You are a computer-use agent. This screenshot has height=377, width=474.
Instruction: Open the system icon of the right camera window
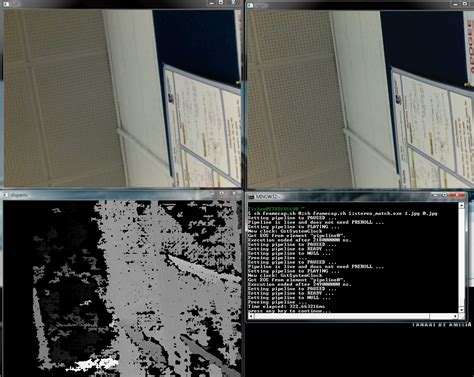pyautogui.click(x=250, y=5)
